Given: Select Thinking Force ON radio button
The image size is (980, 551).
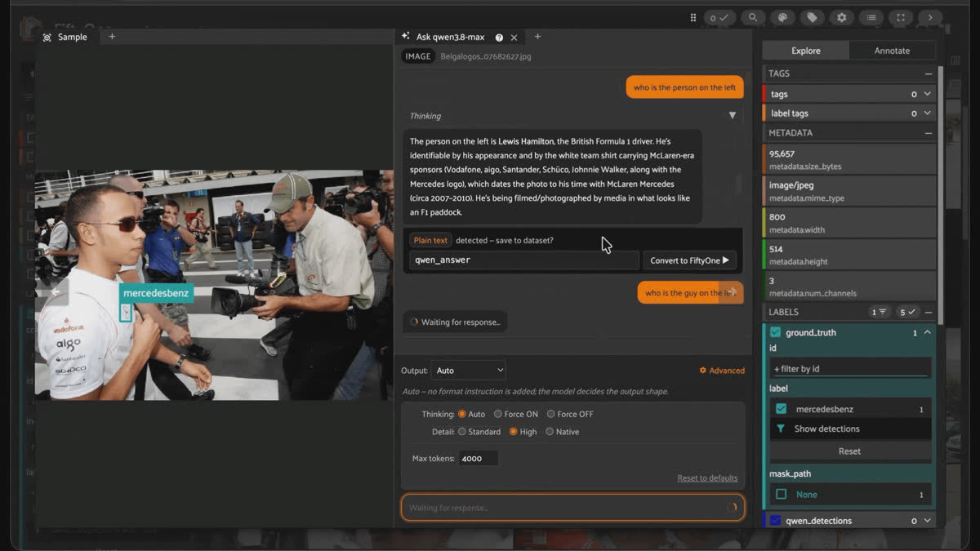Looking at the screenshot, I should click(x=497, y=414).
